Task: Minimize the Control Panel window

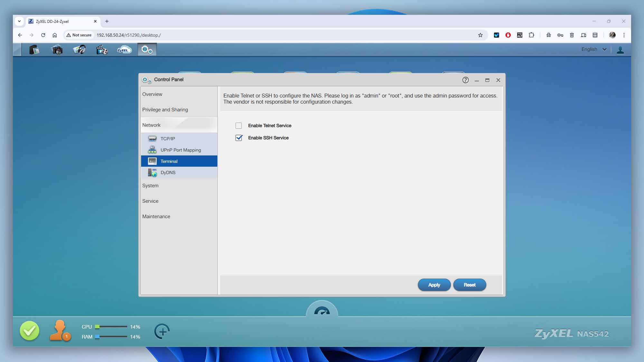Action: pyautogui.click(x=477, y=80)
